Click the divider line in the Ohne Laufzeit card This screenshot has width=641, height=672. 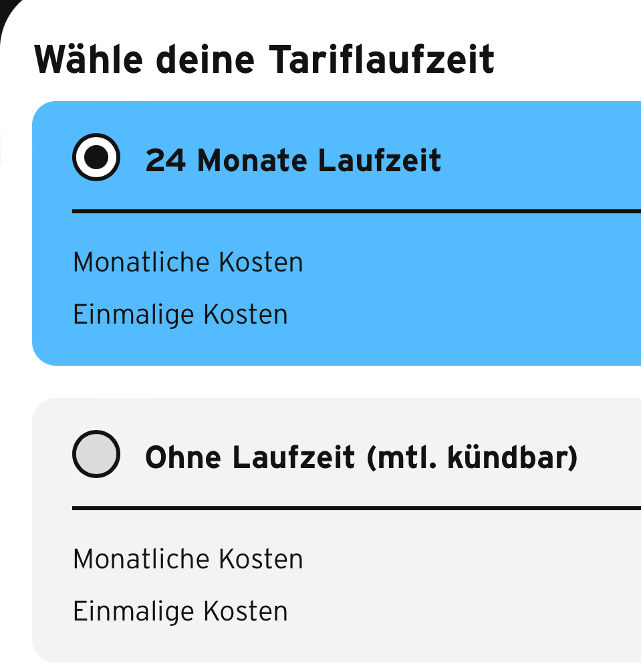(354, 508)
